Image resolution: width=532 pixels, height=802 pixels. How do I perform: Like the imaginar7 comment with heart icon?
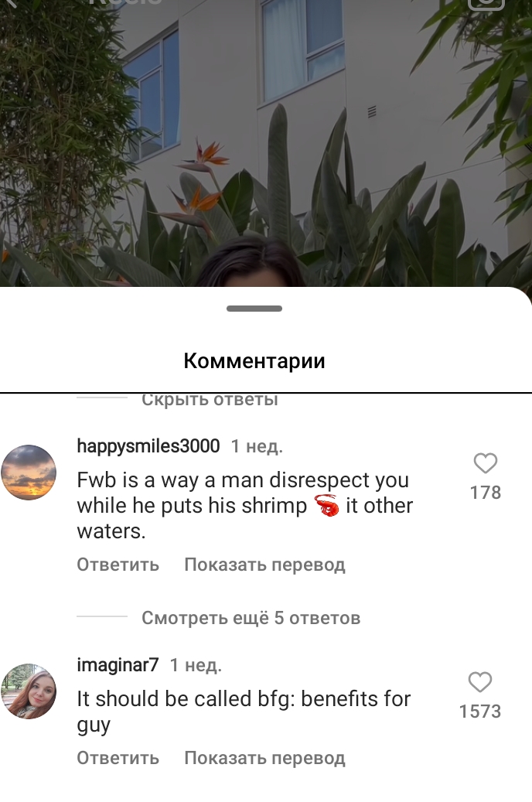480,682
